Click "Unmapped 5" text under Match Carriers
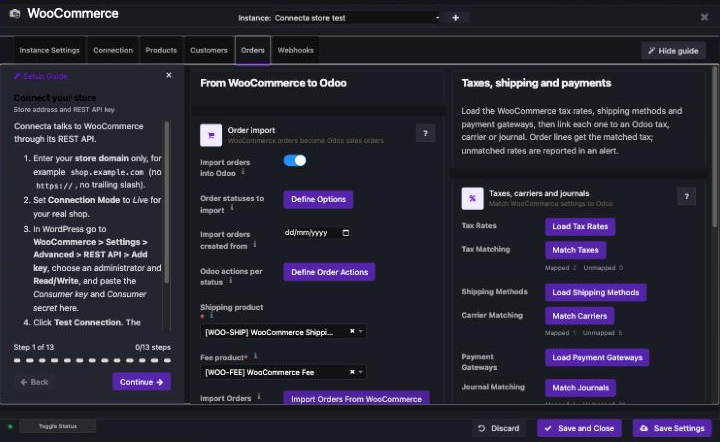720x442 pixels. tap(602, 333)
